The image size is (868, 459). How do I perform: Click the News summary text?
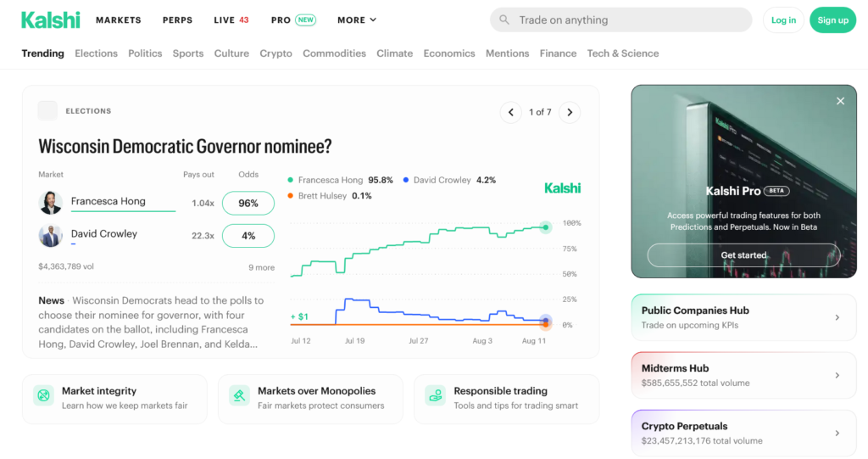(153, 322)
